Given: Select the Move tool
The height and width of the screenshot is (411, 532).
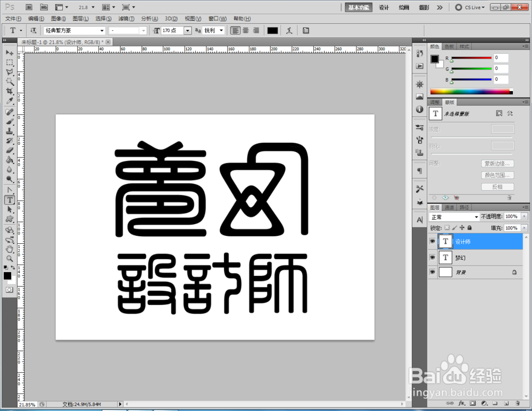Looking at the screenshot, I should pos(10,53).
